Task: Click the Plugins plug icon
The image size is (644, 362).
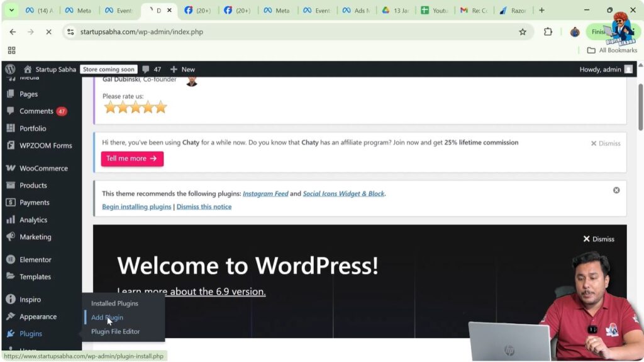Action: click(x=11, y=334)
